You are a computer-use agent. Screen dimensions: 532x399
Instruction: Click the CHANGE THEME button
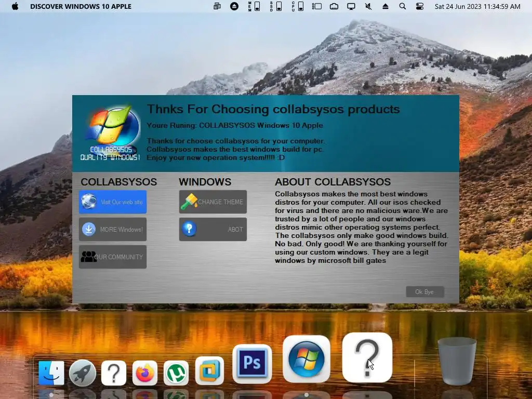(212, 202)
